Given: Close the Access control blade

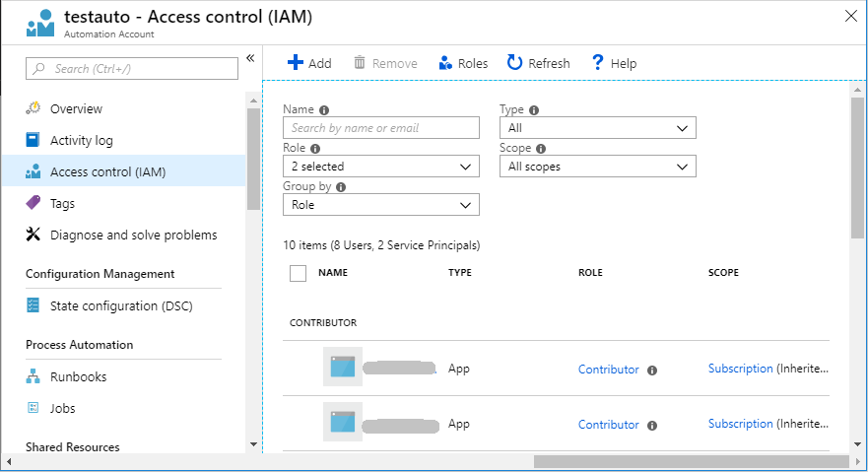Looking at the screenshot, I should (851, 16).
